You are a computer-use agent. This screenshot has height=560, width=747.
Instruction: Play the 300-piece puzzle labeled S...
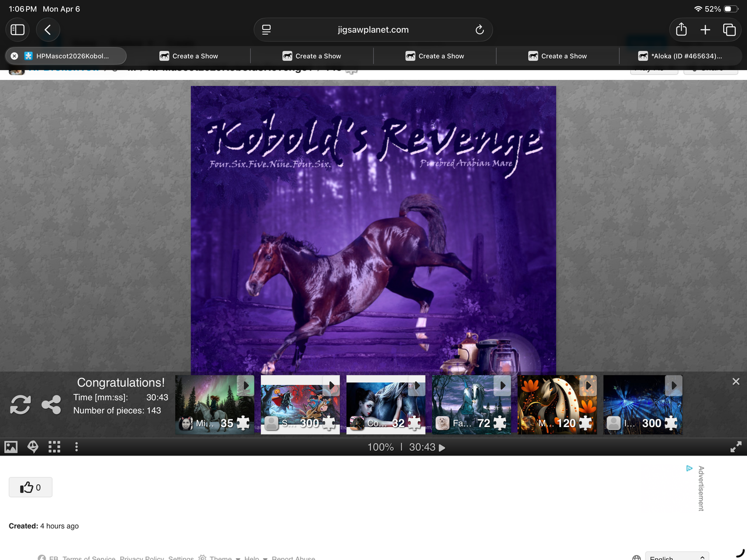[x=300, y=405]
